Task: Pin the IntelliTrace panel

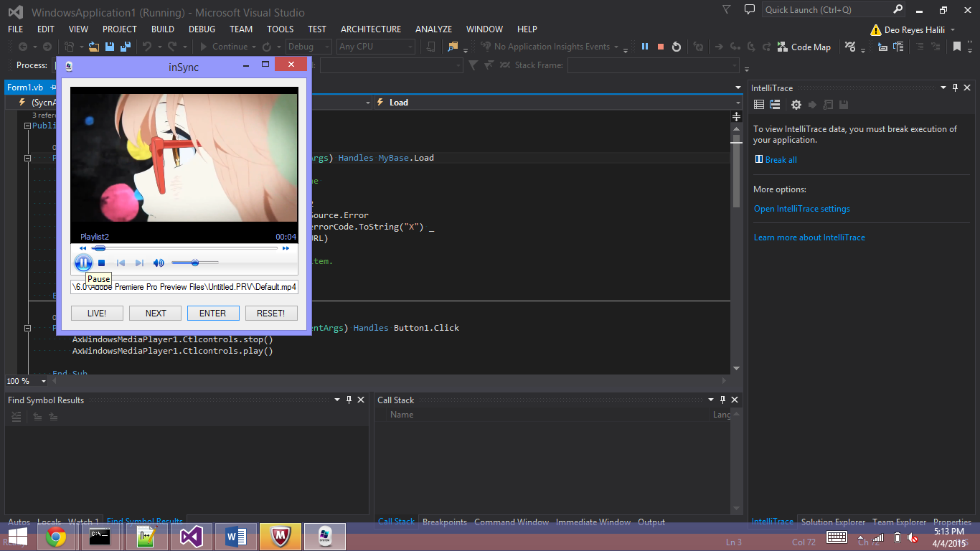Action: [955, 88]
